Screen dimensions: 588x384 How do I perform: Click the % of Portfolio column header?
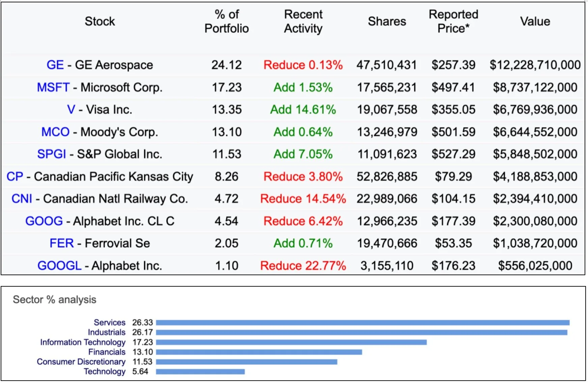coord(227,21)
